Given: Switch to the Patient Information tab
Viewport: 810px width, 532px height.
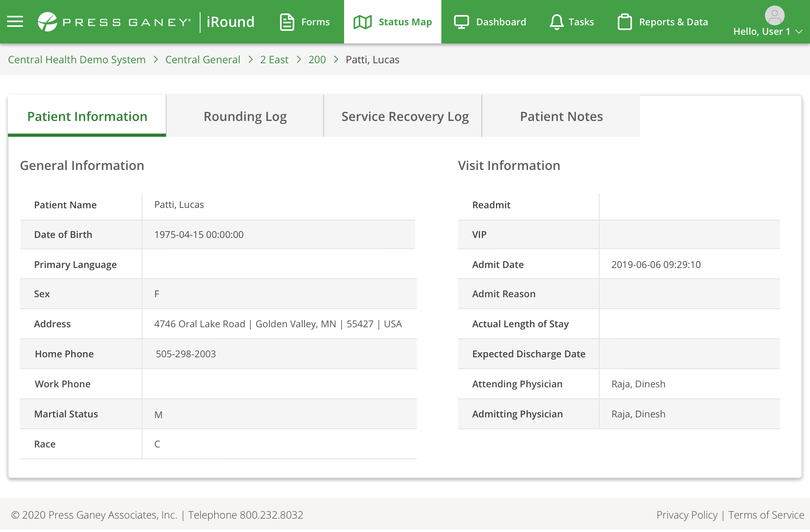Looking at the screenshot, I should tap(87, 116).
